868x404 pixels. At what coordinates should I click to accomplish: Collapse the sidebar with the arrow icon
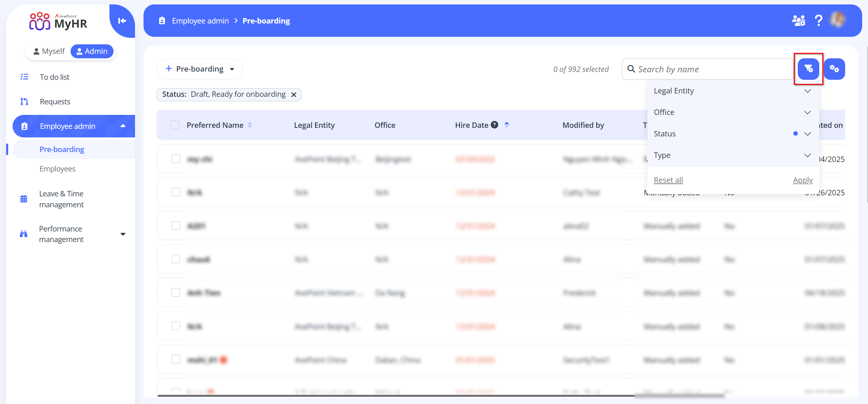tap(122, 21)
